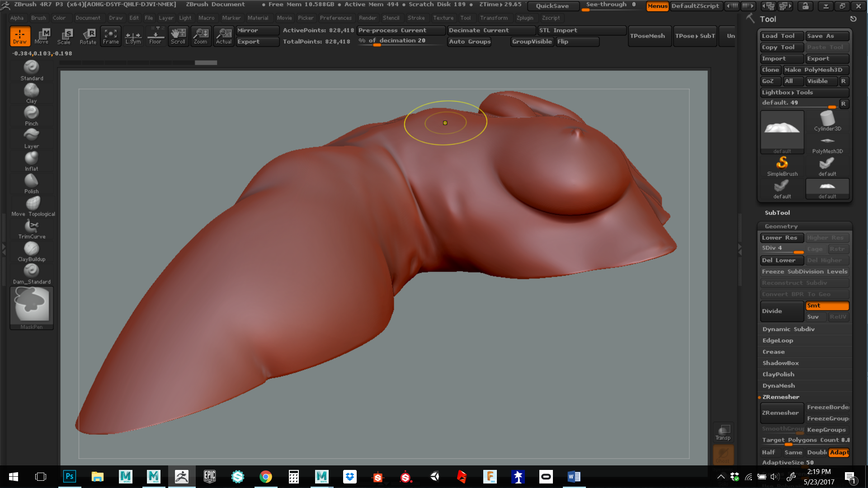Select the Clay brush

tap(32, 93)
